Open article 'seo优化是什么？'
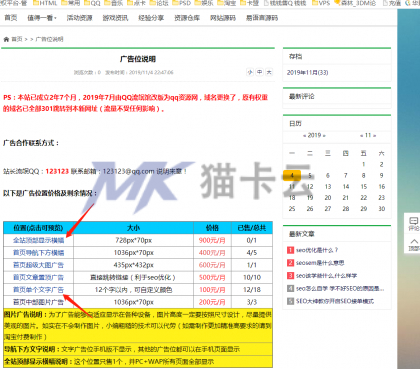 pyautogui.click(x=317, y=250)
